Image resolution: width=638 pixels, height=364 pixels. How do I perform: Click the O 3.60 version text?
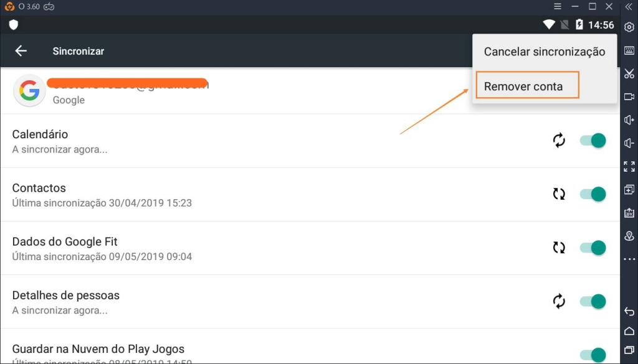coord(29,7)
